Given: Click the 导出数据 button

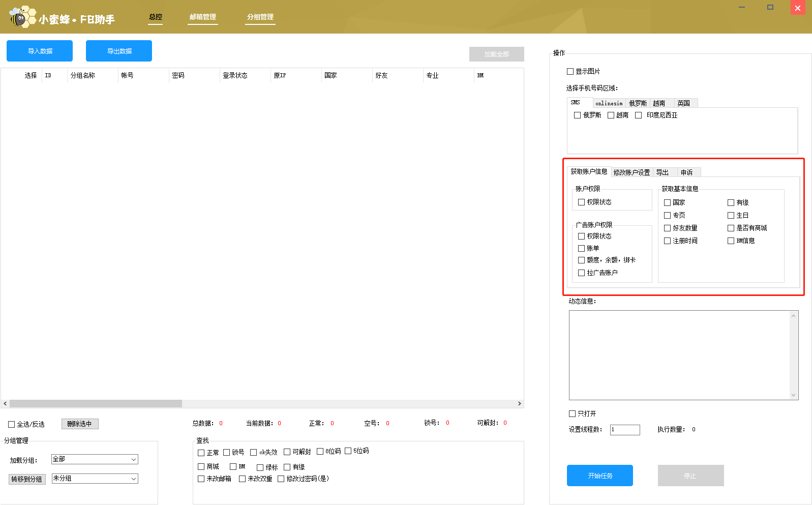Looking at the screenshot, I should click(119, 51).
